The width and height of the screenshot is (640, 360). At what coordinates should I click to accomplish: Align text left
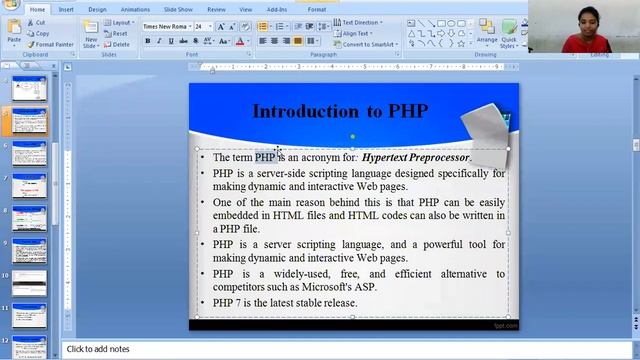(262, 41)
